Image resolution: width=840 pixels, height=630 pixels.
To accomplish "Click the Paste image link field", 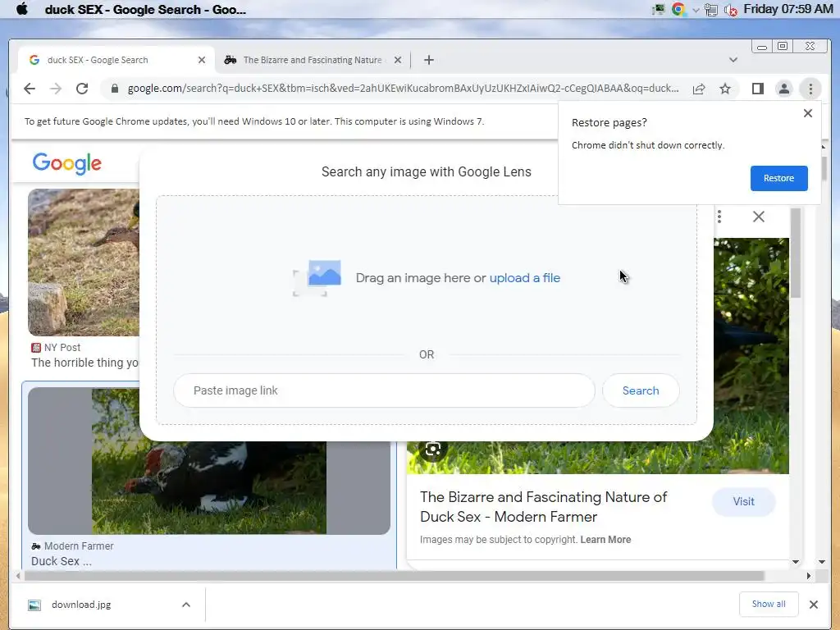I will (x=384, y=390).
